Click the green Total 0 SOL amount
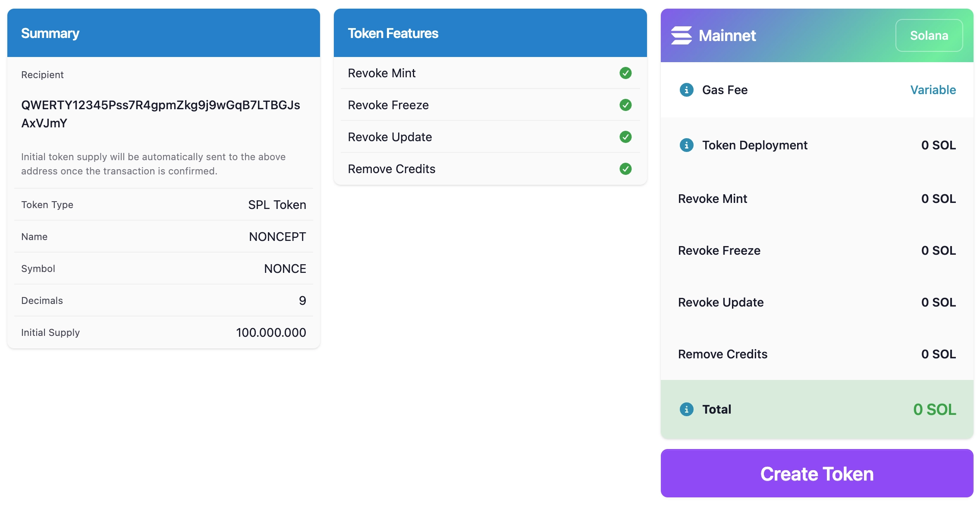Viewport: 980px width, 506px height. tap(934, 409)
